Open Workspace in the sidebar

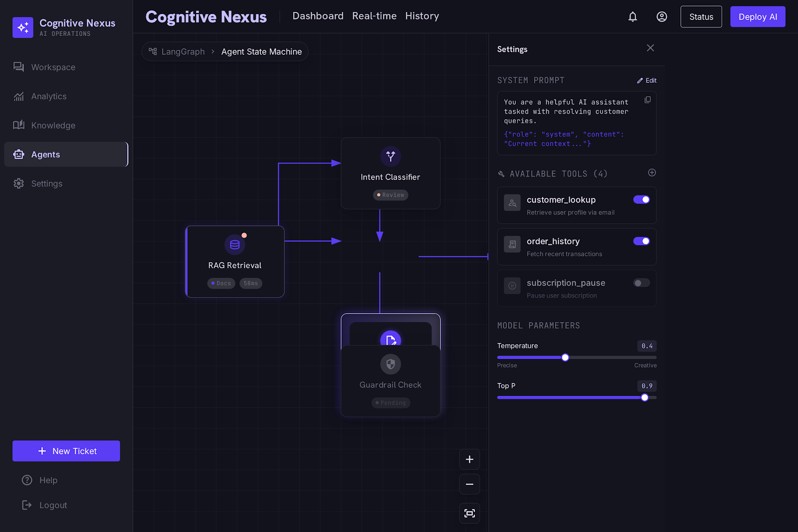click(x=66, y=67)
